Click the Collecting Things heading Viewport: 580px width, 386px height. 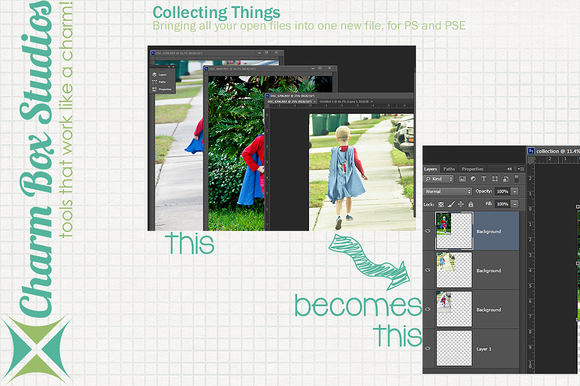click(x=216, y=13)
